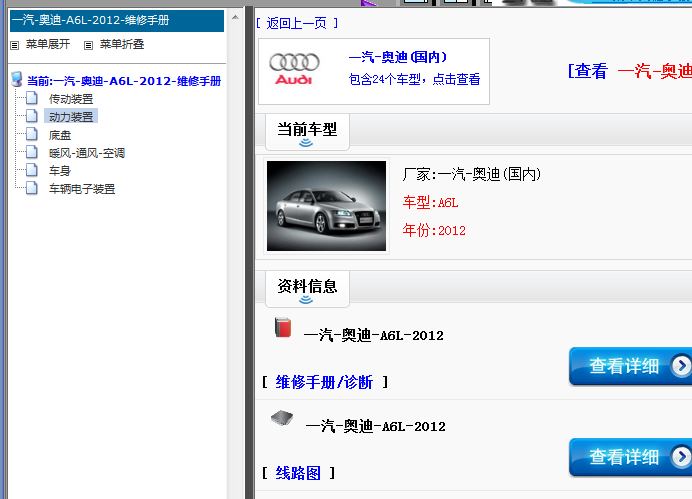Click the Audi four-rings logo

coord(294,62)
